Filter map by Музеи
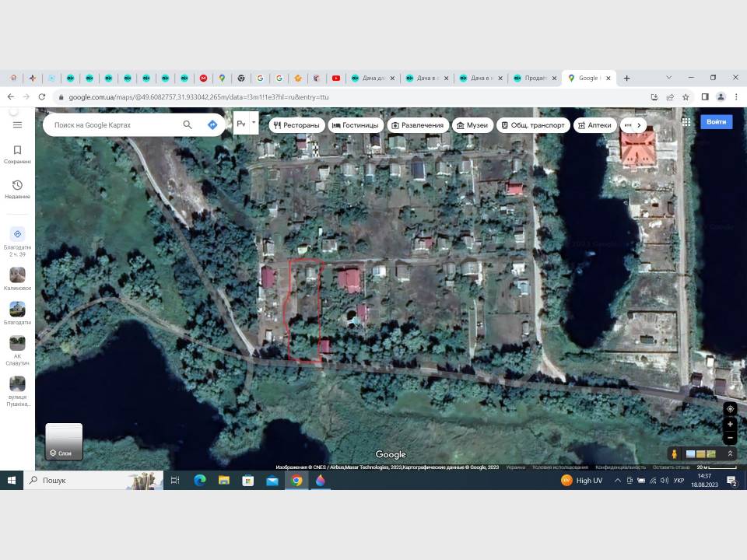 click(x=472, y=125)
